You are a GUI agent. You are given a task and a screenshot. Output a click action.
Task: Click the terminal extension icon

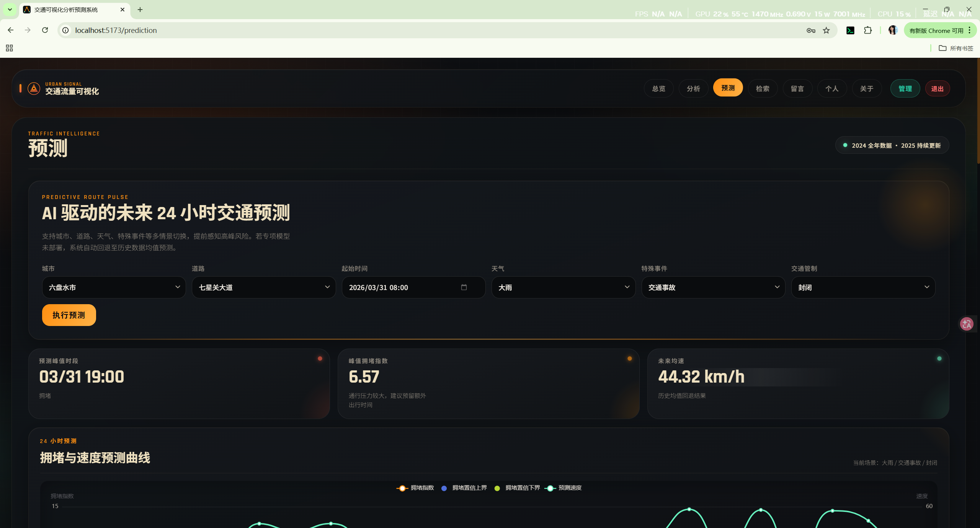(x=850, y=31)
